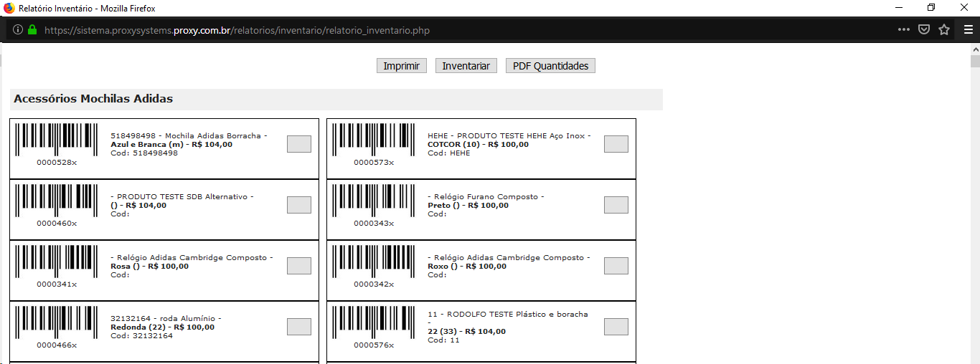Screen dimensions: 980x364
Task: Click the Acessórios Mochilas Adidas heading
Action: click(x=93, y=99)
